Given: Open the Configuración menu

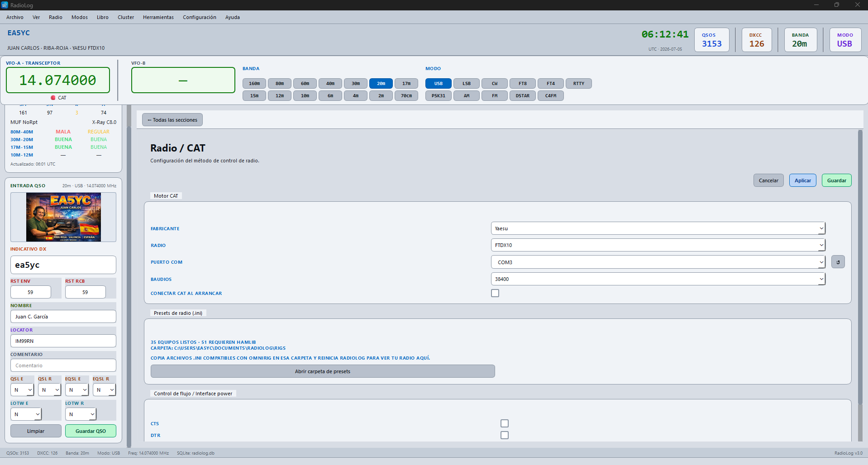Looking at the screenshot, I should point(200,17).
